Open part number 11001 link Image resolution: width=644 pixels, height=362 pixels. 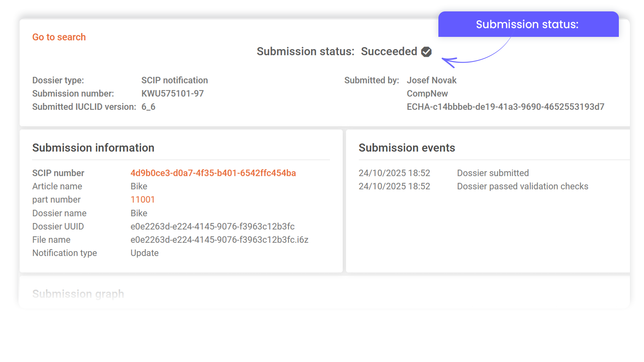(x=143, y=199)
